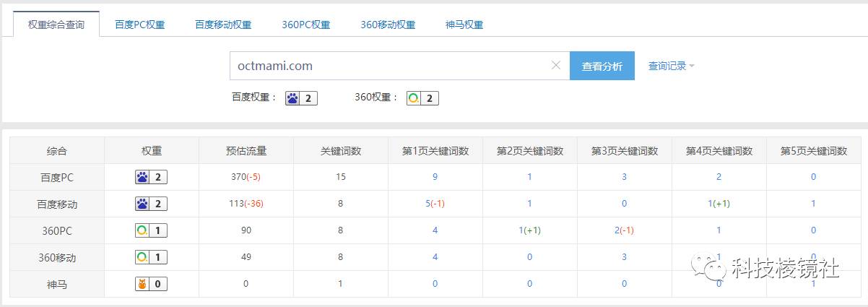Click 百度PC third-page keyword count 3
Screen dimensions: 868x307
(x=624, y=177)
